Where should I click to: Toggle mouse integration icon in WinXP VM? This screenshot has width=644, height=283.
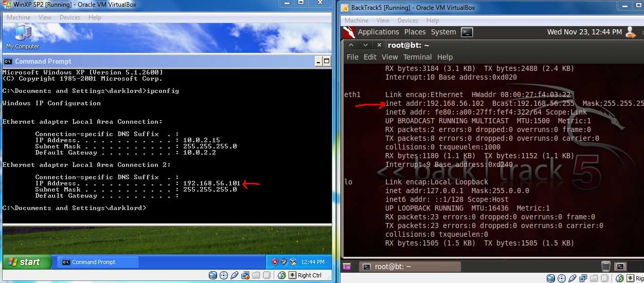coord(281,275)
